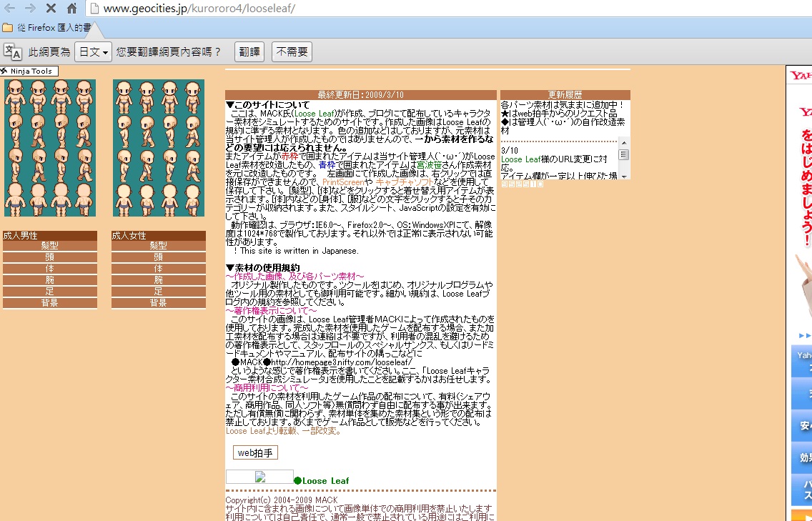Open Loose Leaf link in update history
Screen dimensions: 812x521
pos(520,159)
